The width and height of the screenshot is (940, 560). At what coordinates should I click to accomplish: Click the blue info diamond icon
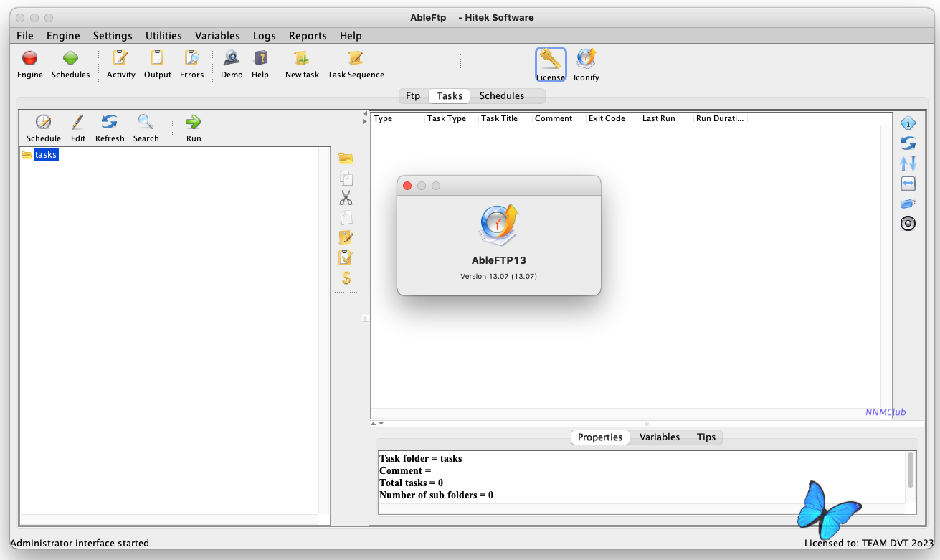(908, 123)
